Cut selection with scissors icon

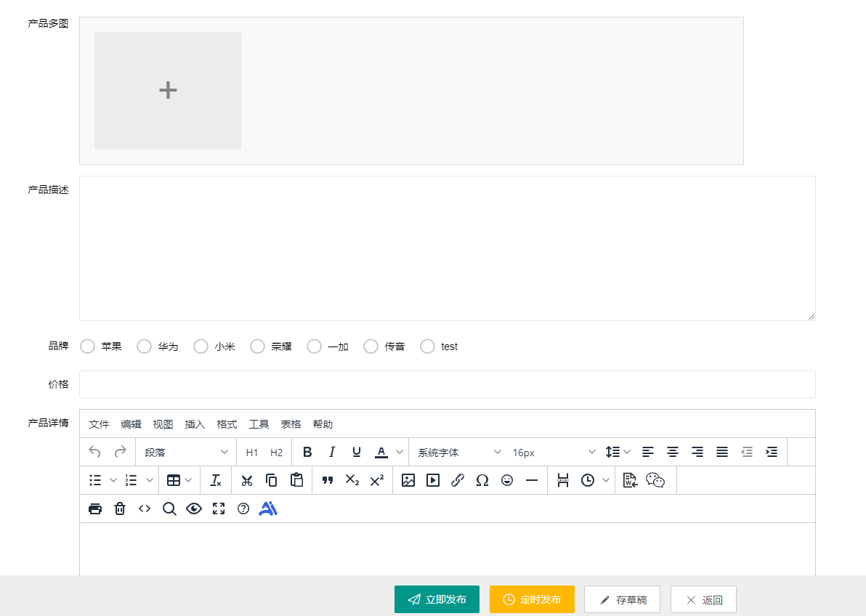click(x=247, y=480)
